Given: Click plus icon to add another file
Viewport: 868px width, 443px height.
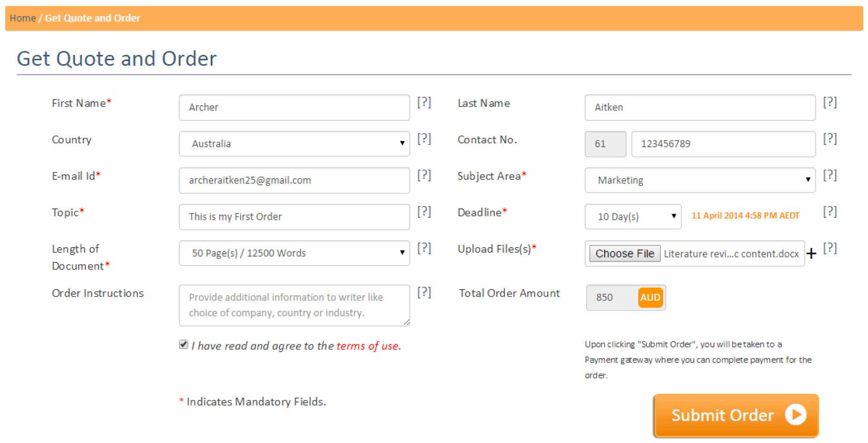Looking at the screenshot, I should 811,254.
